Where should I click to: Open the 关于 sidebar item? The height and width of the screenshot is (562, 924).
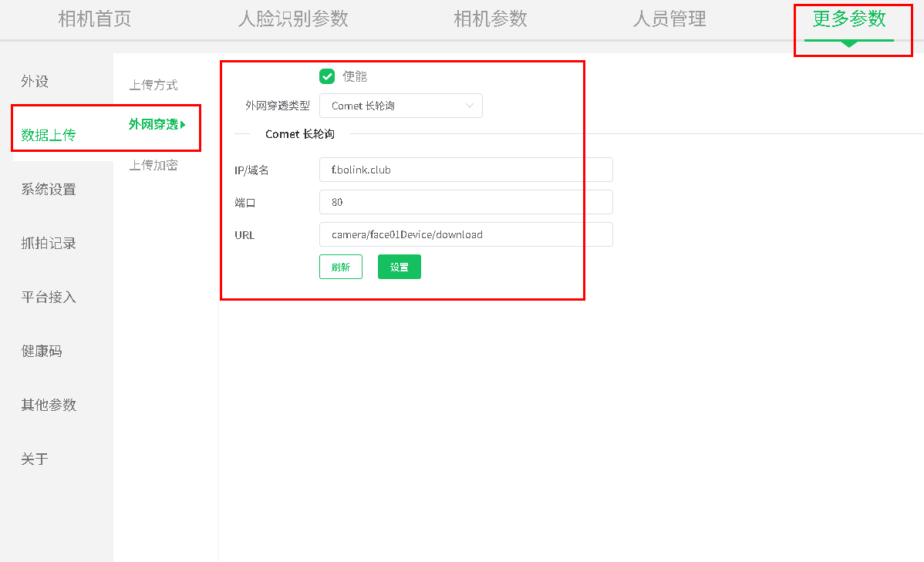point(35,459)
